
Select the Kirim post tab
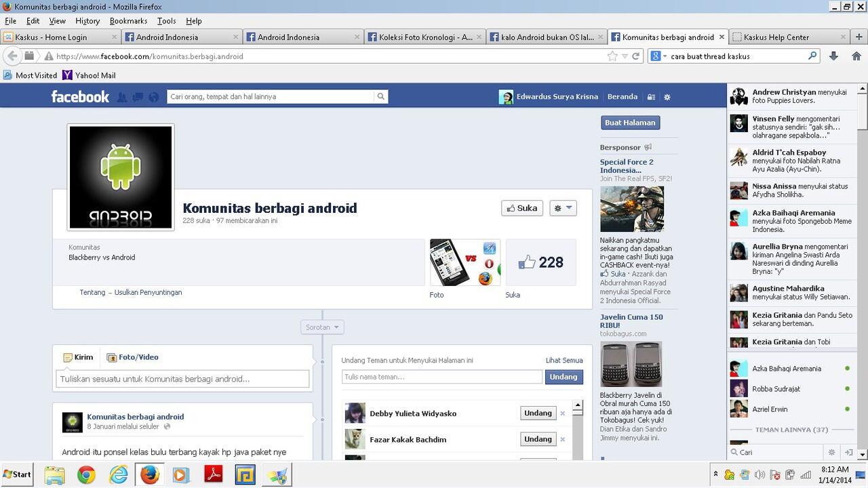pyautogui.click(x=78, y=357)
